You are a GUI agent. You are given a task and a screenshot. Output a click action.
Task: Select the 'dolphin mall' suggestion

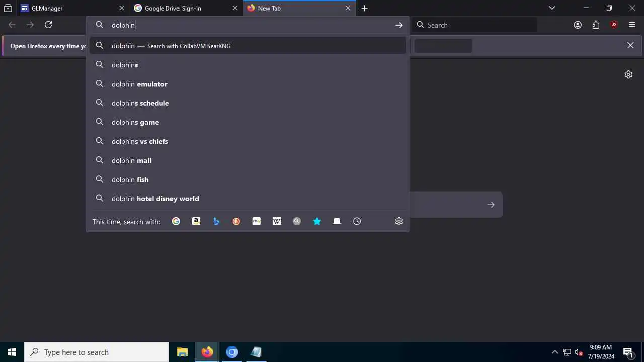point(248,160)
